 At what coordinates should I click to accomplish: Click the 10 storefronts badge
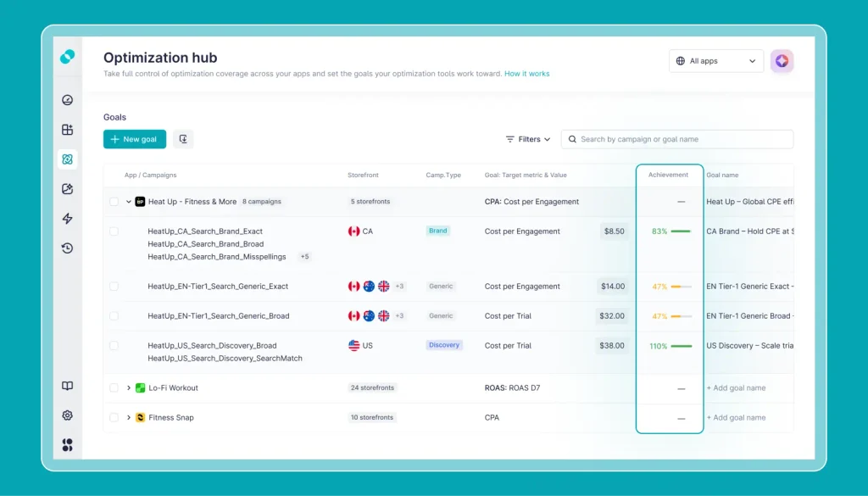371,417
